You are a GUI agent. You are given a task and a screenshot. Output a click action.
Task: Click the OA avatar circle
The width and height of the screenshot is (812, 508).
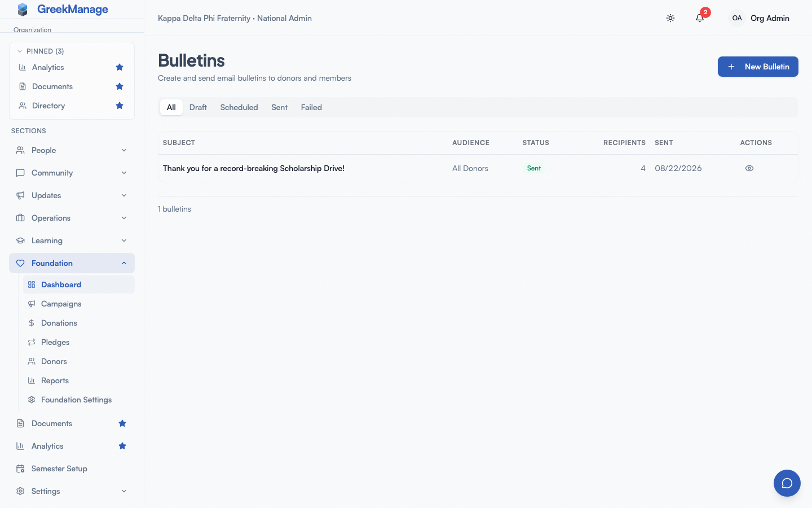tap(737, 18)
